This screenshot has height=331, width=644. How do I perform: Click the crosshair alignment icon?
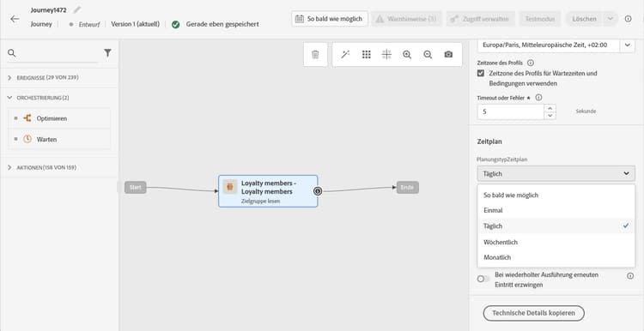(x=386, y=55)
